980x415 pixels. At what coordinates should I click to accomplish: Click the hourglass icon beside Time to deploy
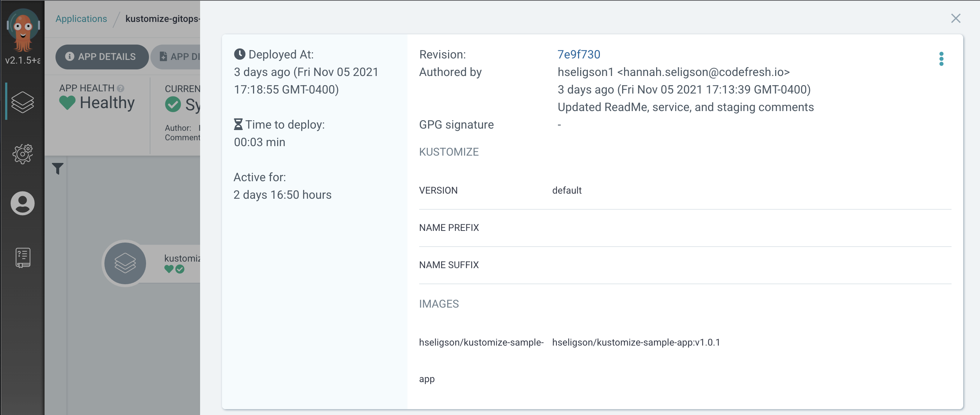[x=238, y=124]
